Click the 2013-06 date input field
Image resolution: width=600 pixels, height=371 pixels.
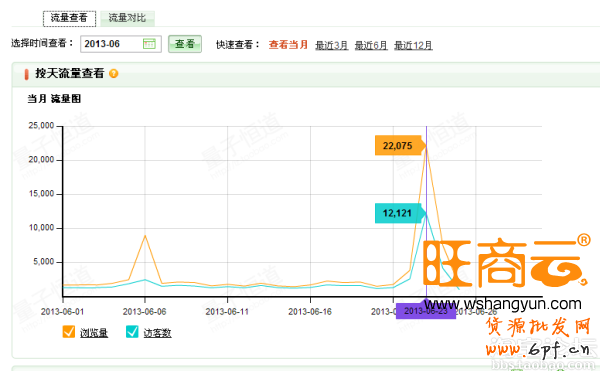[x=121, y=44]
